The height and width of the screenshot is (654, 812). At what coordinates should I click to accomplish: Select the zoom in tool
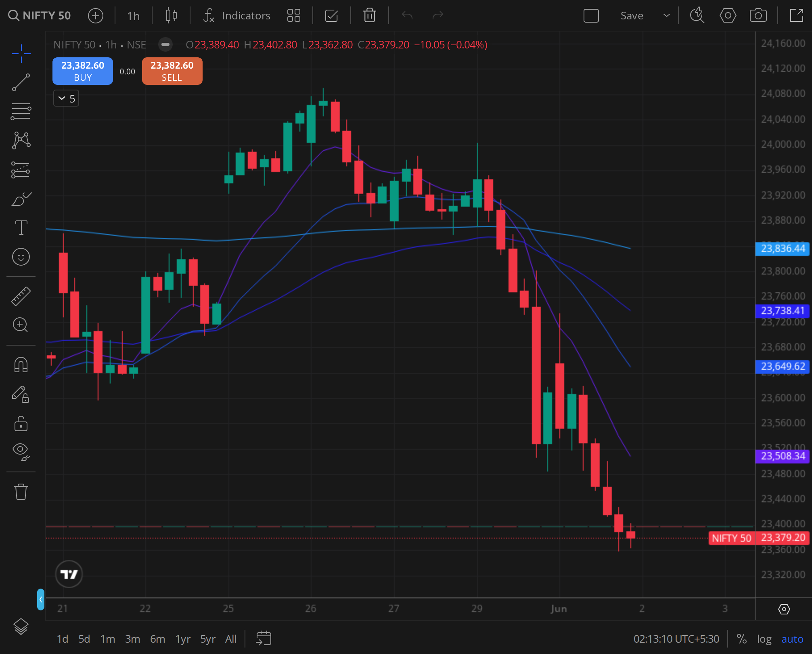coord(21,325)
